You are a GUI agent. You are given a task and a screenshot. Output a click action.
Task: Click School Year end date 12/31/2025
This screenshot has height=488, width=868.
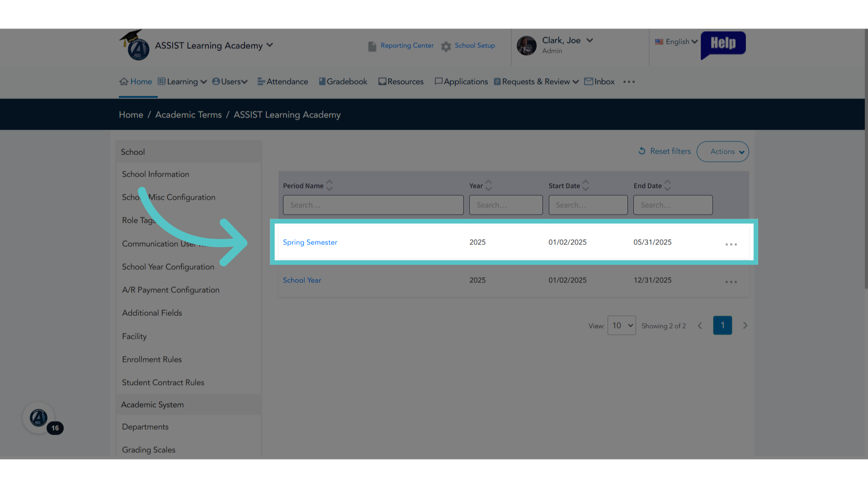652,280
